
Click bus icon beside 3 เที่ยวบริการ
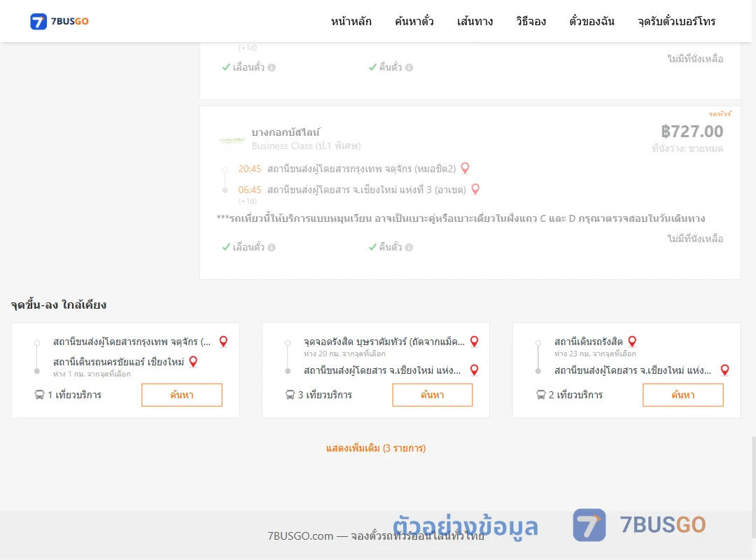(x=290, y=395)
